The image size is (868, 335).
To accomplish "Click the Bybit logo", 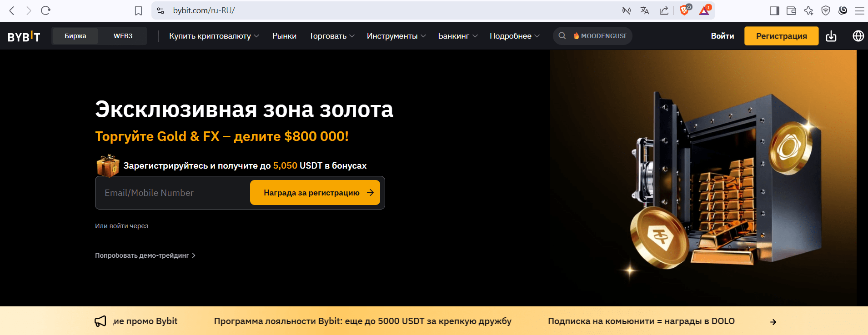I will pos(24,36).
